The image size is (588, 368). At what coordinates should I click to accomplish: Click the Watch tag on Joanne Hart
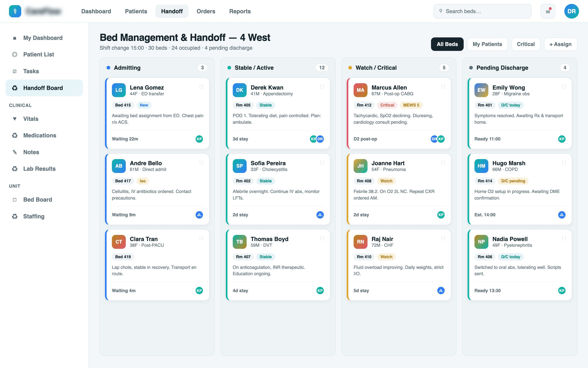[386, 181]
